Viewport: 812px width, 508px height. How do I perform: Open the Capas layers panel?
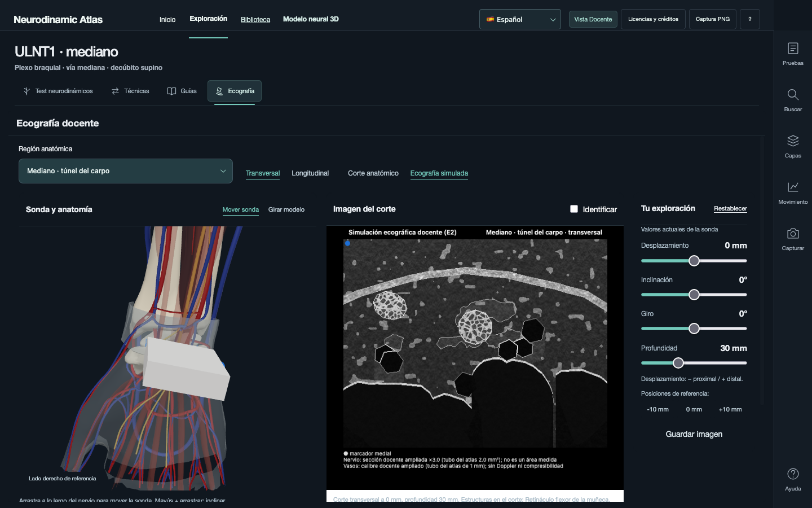pyautogui.click(x=793, y=146)
